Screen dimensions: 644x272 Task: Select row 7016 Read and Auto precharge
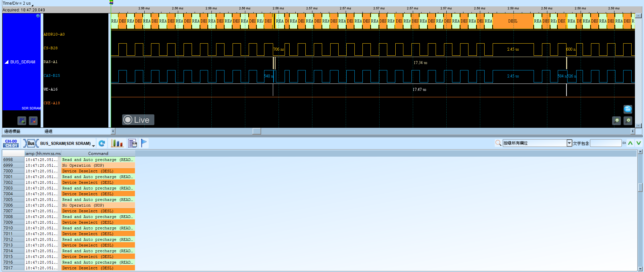pyautogui.click(x=68, y=262)
